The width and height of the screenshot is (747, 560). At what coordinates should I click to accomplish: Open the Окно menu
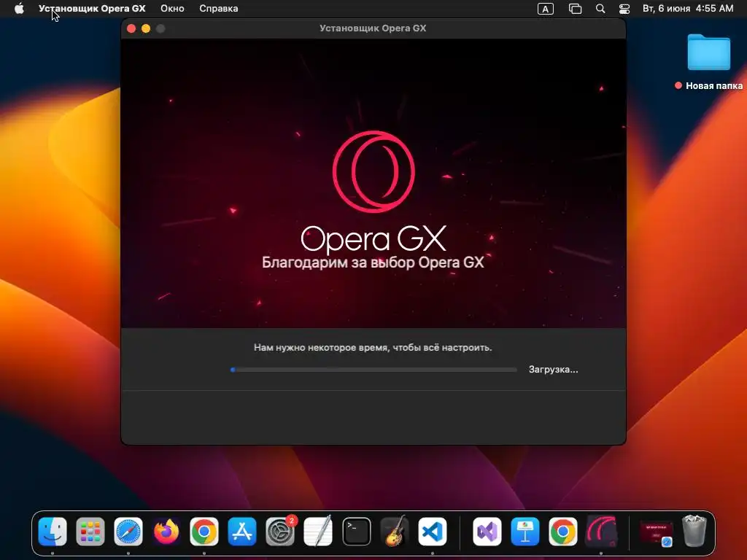click(x=172, y=9)
